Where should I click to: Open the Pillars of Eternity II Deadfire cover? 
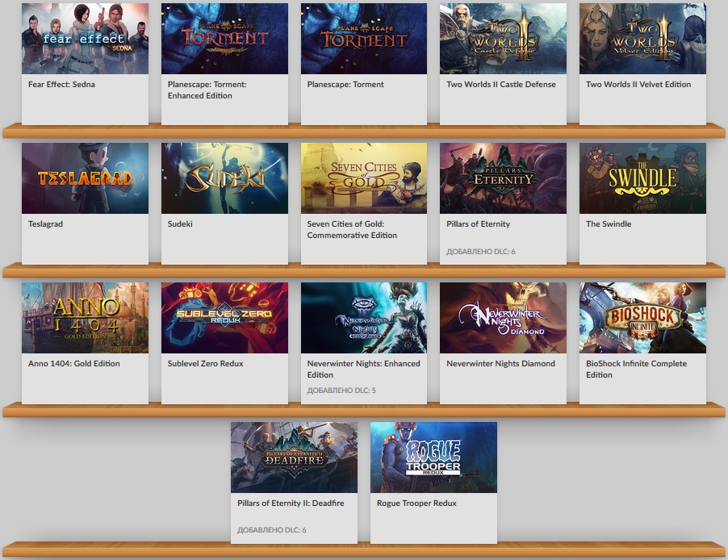point(295,458)
